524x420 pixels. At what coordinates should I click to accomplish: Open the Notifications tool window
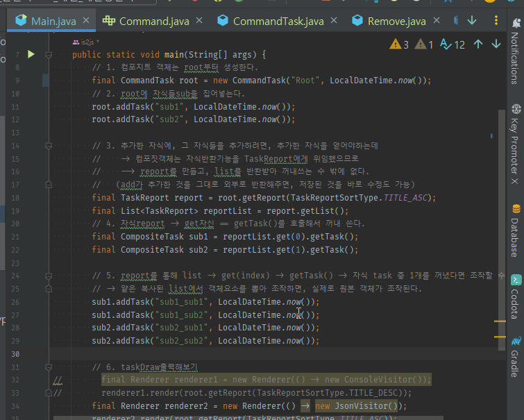point(515,52)
